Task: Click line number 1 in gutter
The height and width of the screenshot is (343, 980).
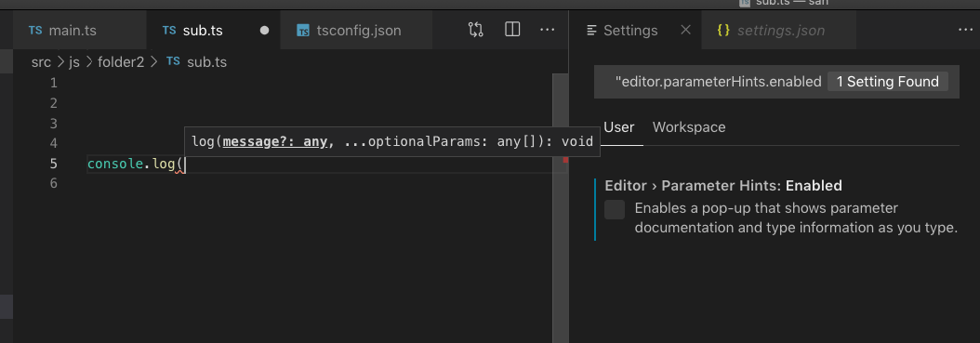Action: coord(53,83)
